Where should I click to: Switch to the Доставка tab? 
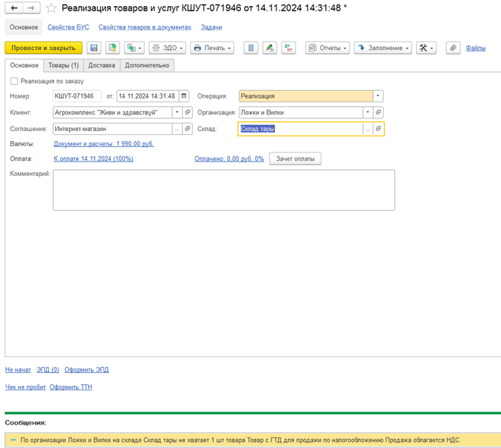[102, 65]
